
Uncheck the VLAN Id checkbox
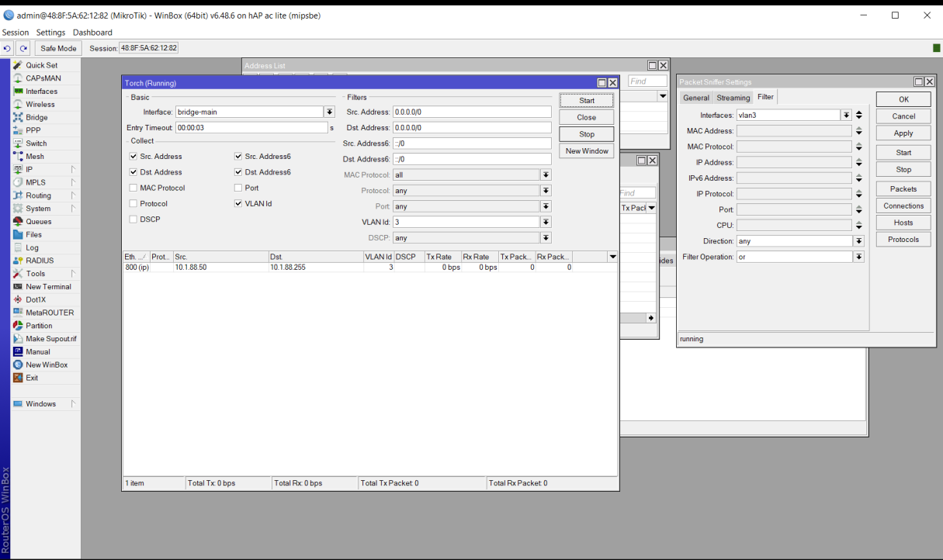238,204
